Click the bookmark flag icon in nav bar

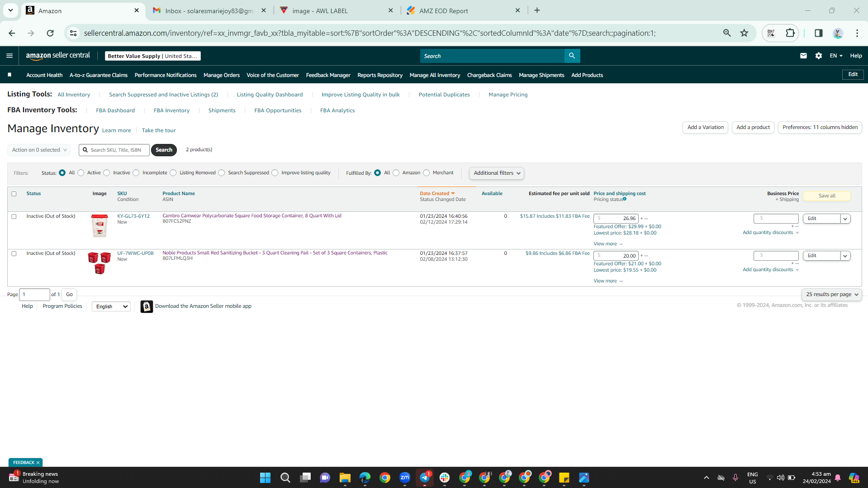9,75
